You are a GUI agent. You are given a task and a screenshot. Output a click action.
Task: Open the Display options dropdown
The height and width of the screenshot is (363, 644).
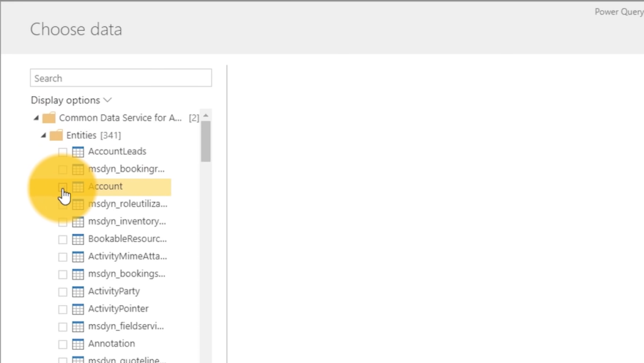(x=71, y=99)
